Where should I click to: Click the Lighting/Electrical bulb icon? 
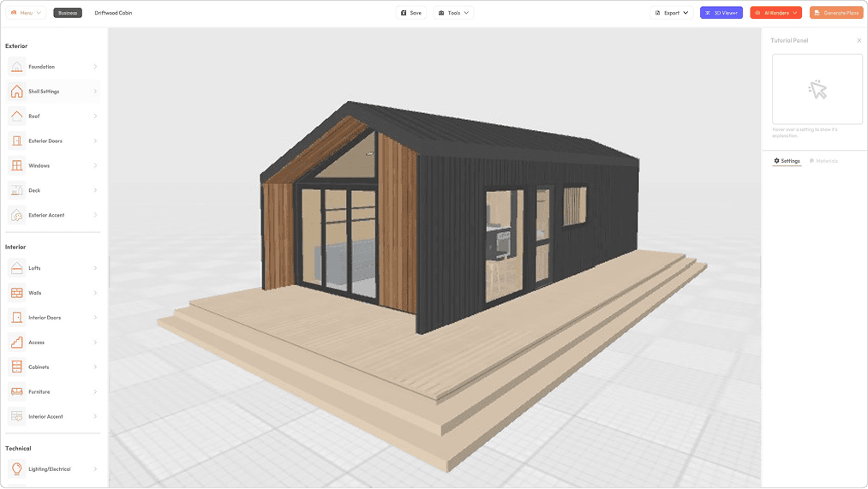point(16,469)
